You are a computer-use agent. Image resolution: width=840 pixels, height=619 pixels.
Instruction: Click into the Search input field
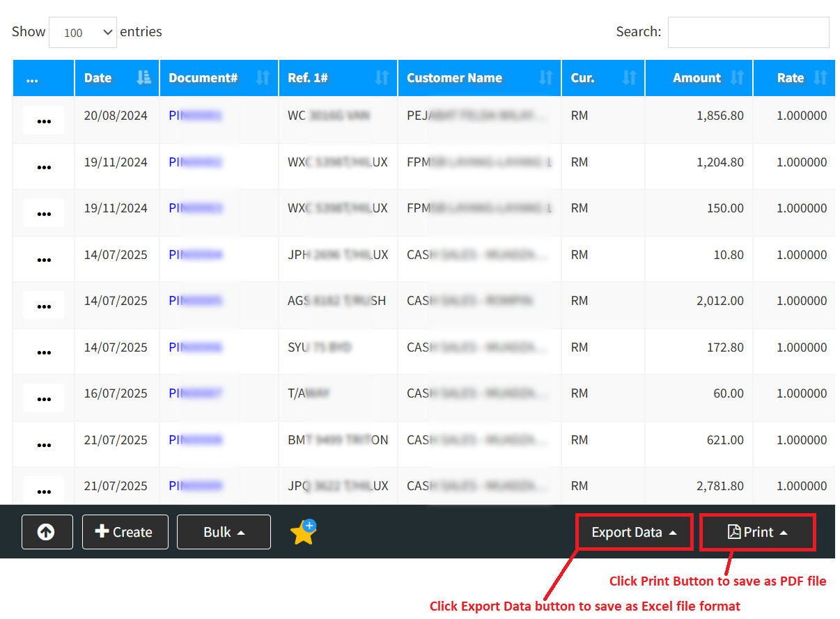pyautogui.click(x=748, y=33)
